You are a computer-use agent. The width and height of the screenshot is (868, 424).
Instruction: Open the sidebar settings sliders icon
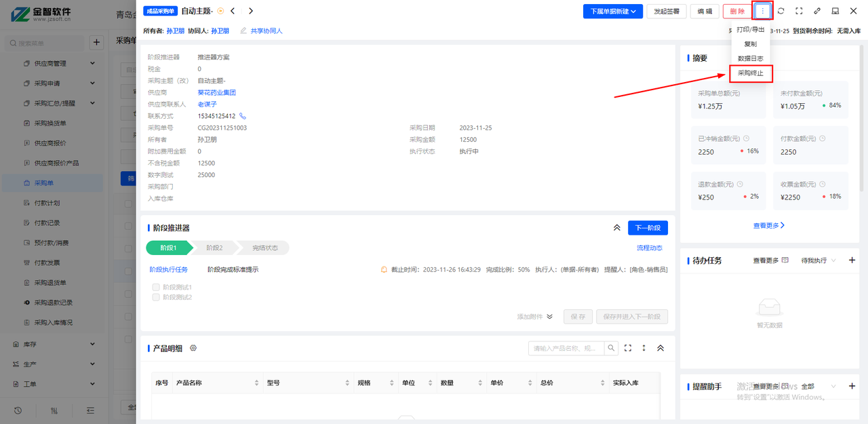pyautogui.click(x=54, y=410)
